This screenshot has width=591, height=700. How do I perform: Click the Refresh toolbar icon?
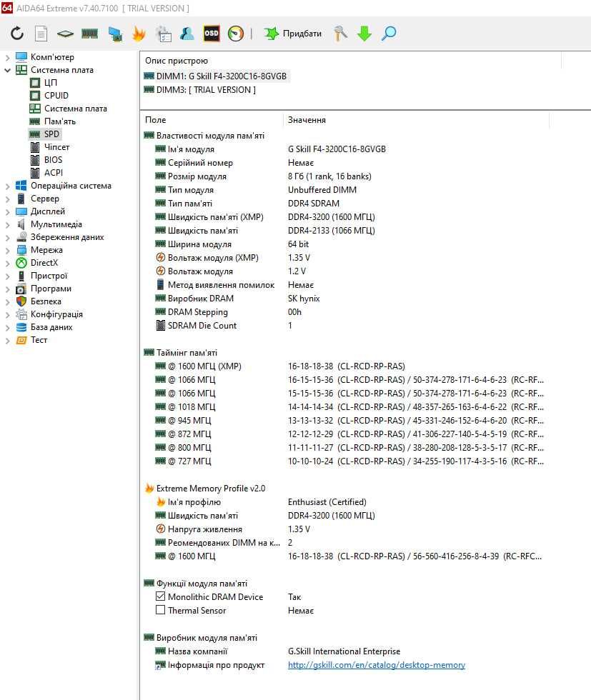(17, 34)
